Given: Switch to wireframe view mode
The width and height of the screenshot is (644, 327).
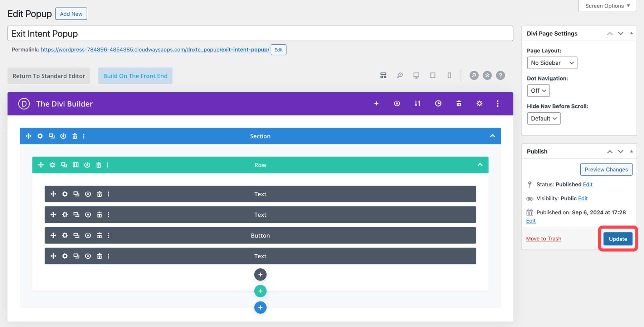Looking at the screenshot, I should (383, 75).
